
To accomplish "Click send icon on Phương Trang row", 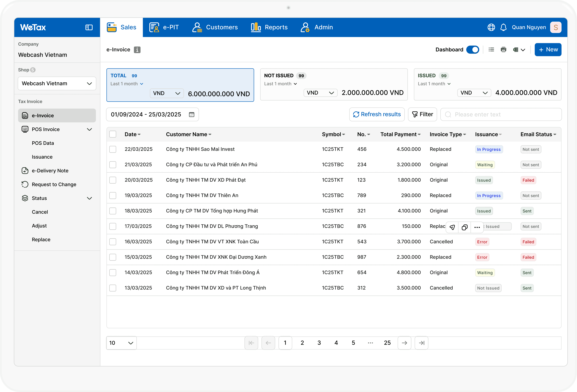I will pyautogui.click(x=452, y=227).
